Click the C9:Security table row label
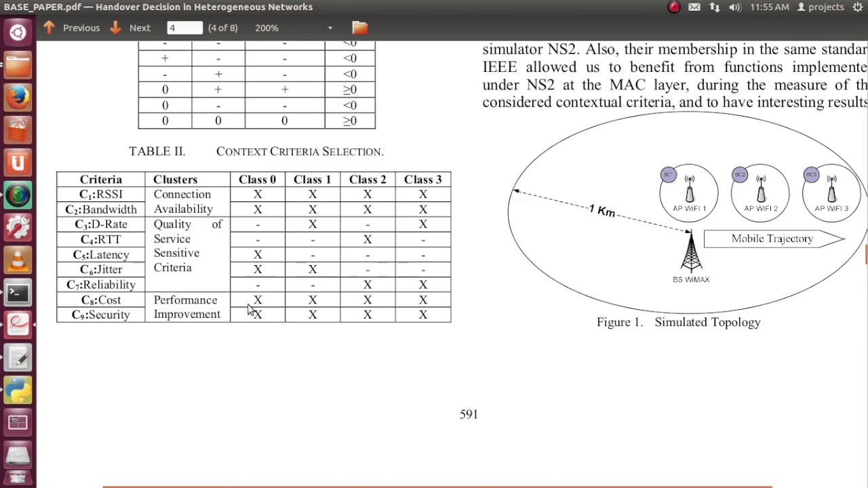This screenshot has width=868, height=488. 101,314
